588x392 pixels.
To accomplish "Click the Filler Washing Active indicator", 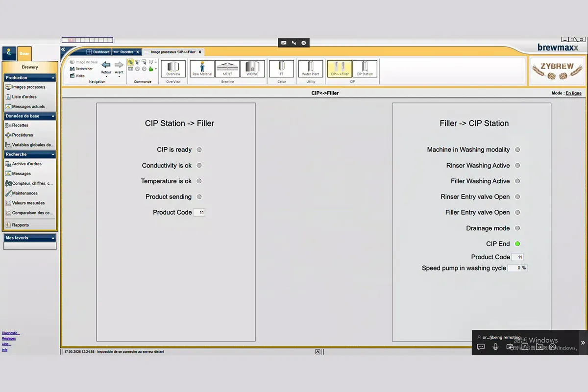I will point(517,181).
